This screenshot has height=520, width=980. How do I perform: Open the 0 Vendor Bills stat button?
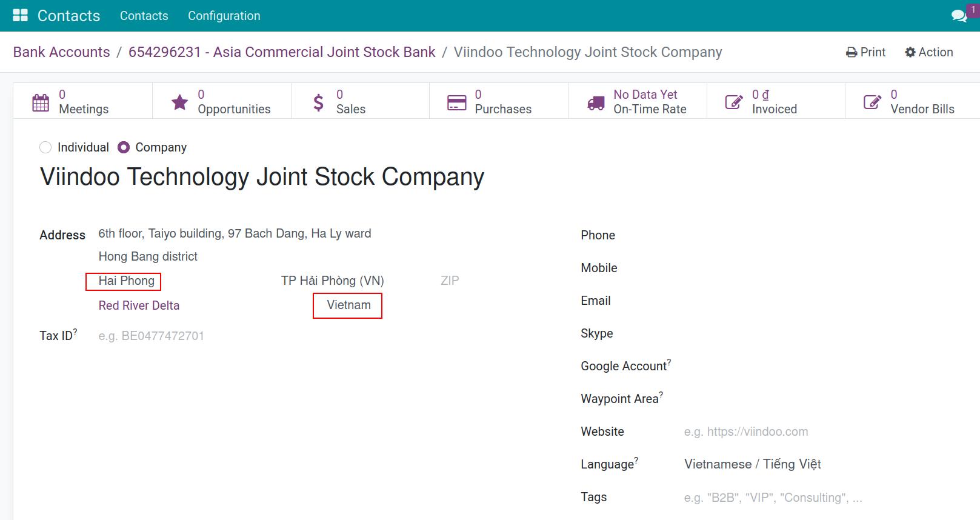(x=913, y=102)
